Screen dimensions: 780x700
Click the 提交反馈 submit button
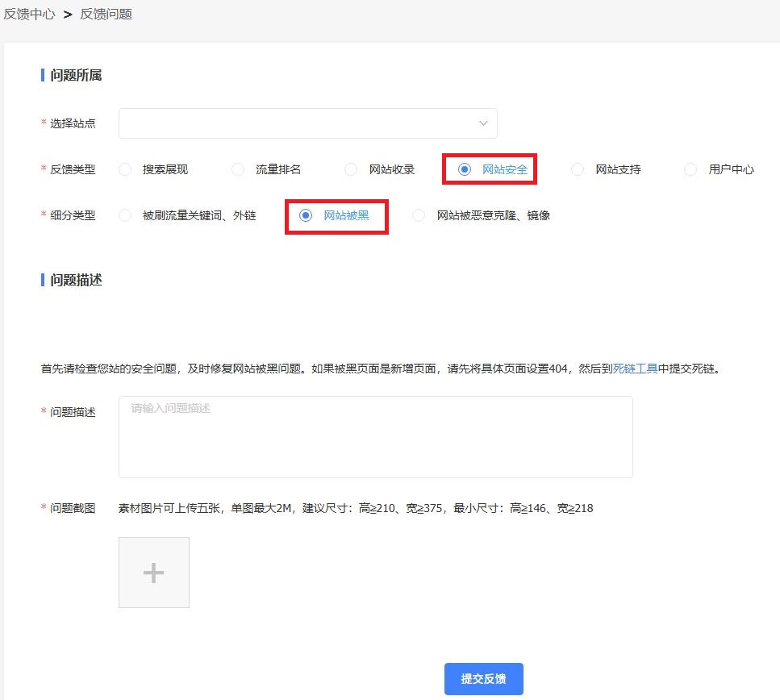point(483,678)
